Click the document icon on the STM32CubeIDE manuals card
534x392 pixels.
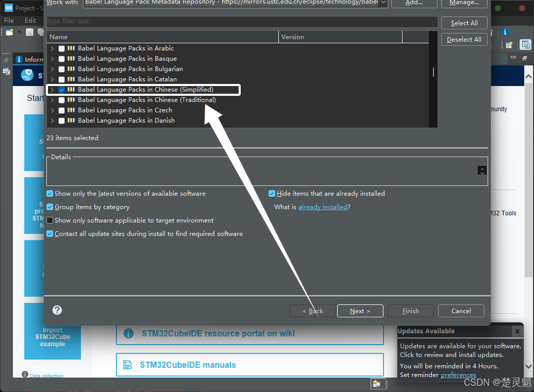click(127, 365)
